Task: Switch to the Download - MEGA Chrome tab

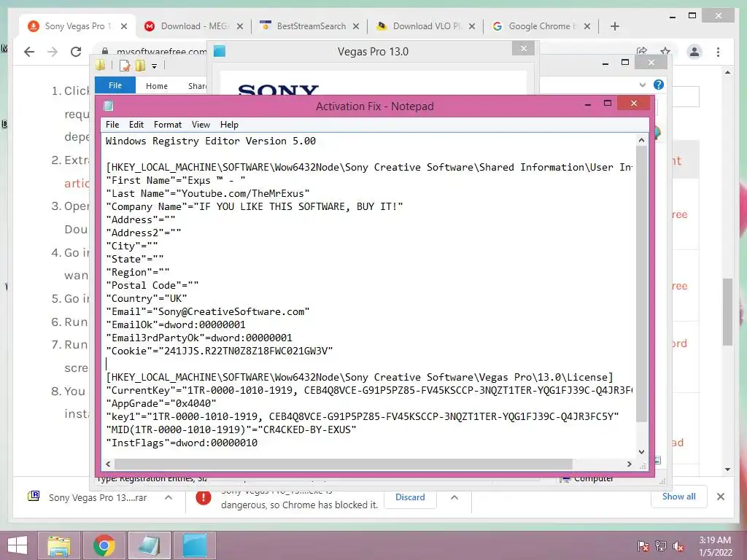Action: coord(194,26)
